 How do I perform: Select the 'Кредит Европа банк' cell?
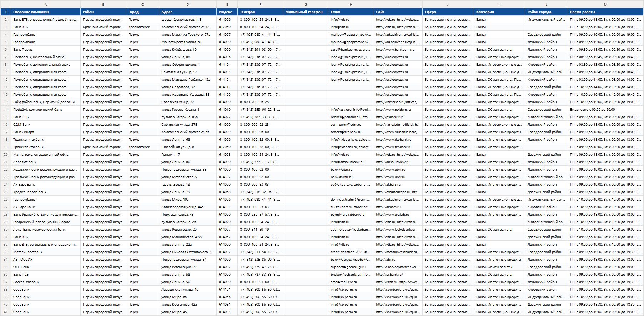46,192
